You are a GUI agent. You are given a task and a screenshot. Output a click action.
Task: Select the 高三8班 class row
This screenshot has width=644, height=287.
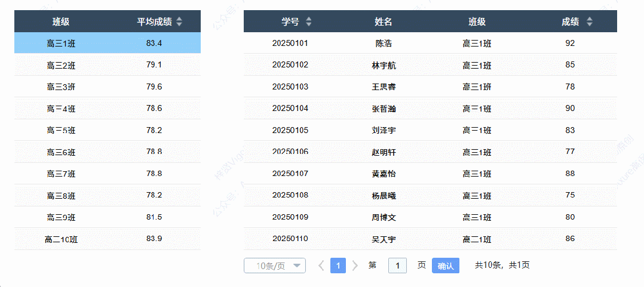(108, 196)
